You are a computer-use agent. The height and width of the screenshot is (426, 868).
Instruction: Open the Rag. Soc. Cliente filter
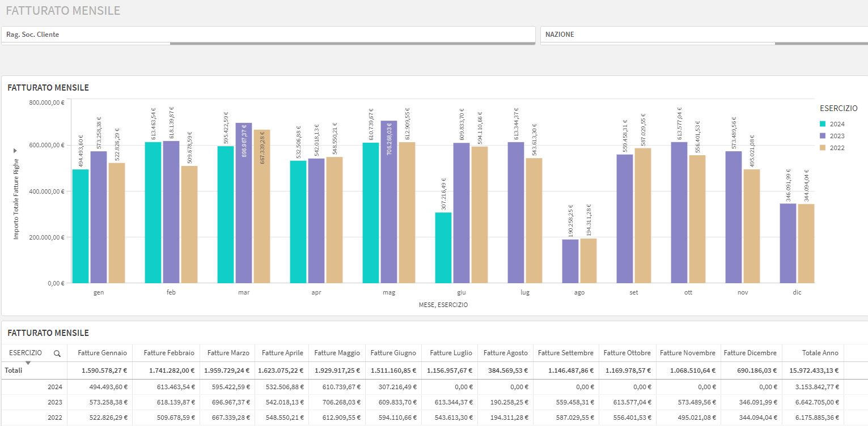268,35
